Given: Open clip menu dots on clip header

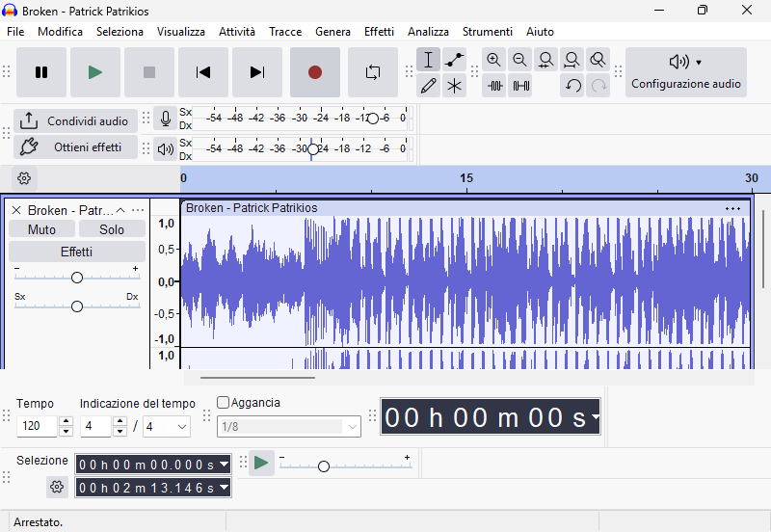Looking at the screenshot, I should click(x=732, y=208).
